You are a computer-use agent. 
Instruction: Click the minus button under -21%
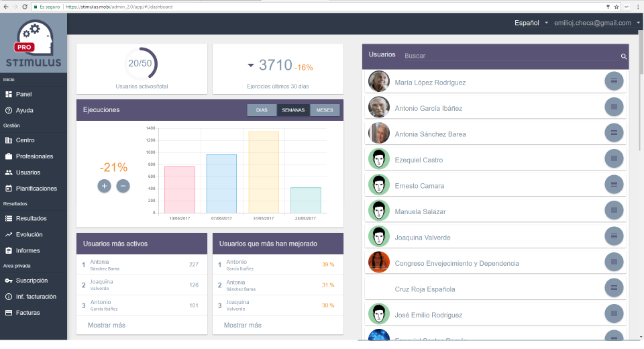pos(123,186)
